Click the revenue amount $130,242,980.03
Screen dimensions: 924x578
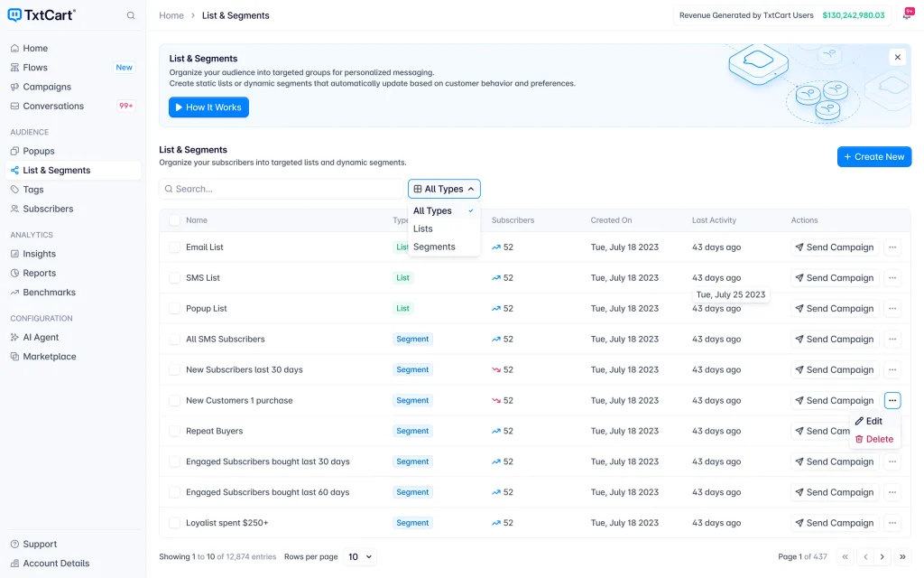click(x=854, y=15)
